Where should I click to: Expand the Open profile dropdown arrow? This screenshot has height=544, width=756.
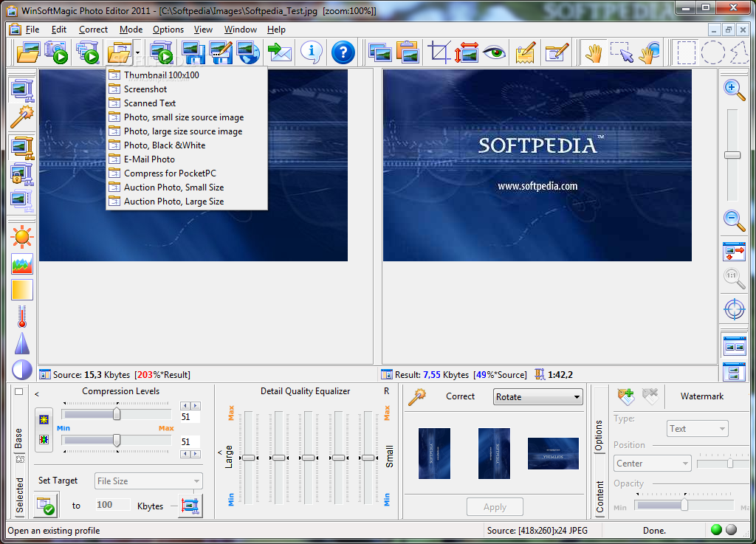pos(137,52)
